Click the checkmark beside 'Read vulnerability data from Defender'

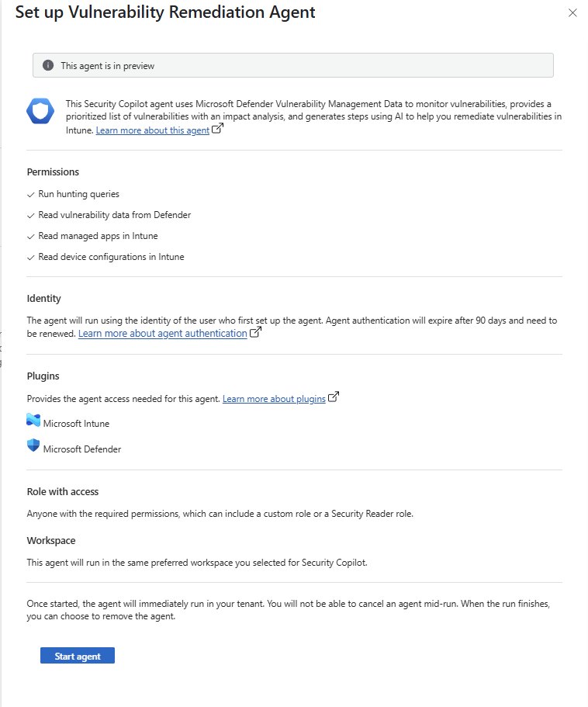[x=30, y=215]
